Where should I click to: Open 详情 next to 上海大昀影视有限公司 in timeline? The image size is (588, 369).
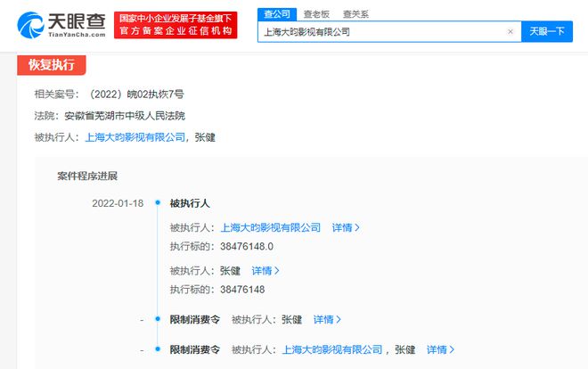click(x=346, y=227)
